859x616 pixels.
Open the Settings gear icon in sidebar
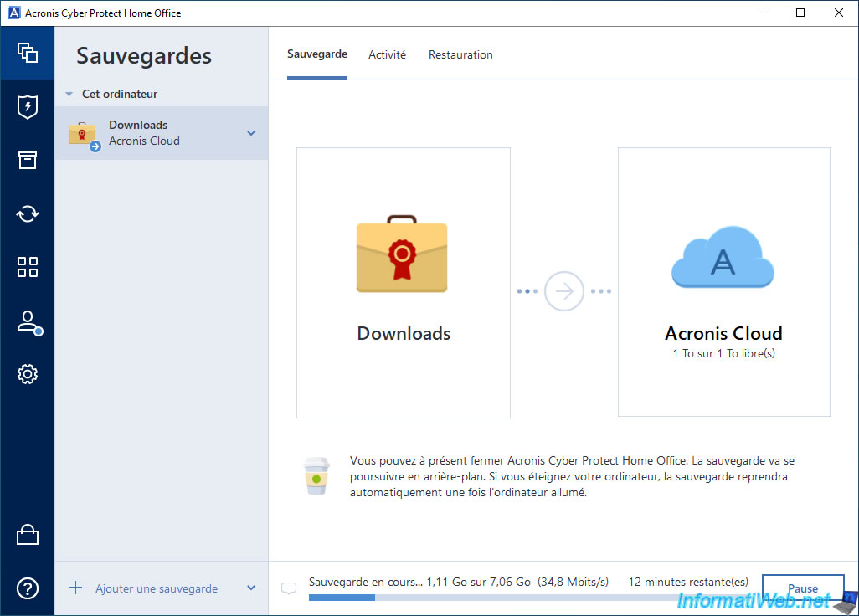(x=28, y=374)
